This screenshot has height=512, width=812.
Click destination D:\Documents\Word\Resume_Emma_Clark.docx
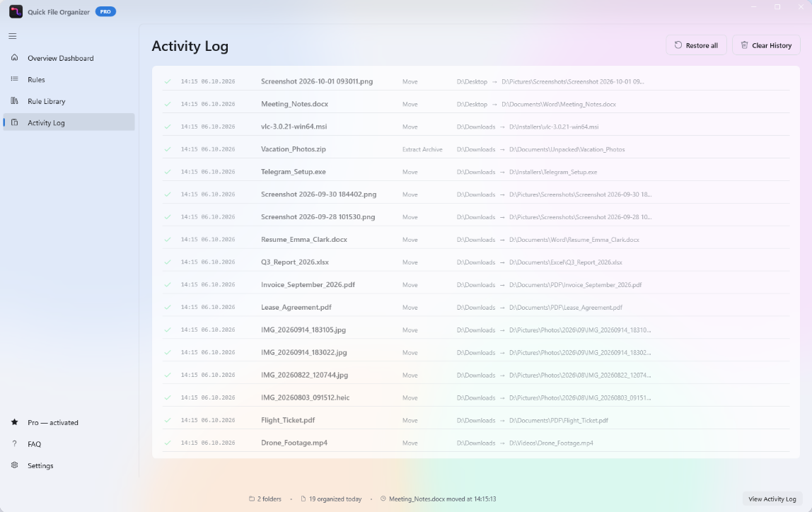[x=574, y=240]
